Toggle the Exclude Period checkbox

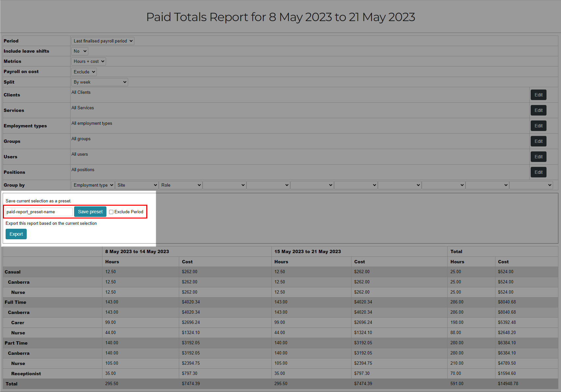[x=111, y=212]
